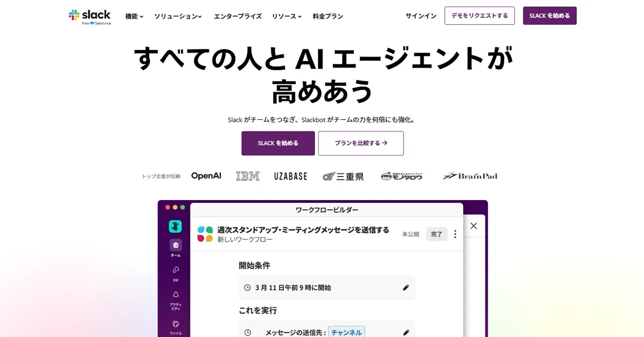Click the colorful workflow icon beside the title
Image resolution: width=644 pixels, height=337 pixels.
[x=205, y=234]
